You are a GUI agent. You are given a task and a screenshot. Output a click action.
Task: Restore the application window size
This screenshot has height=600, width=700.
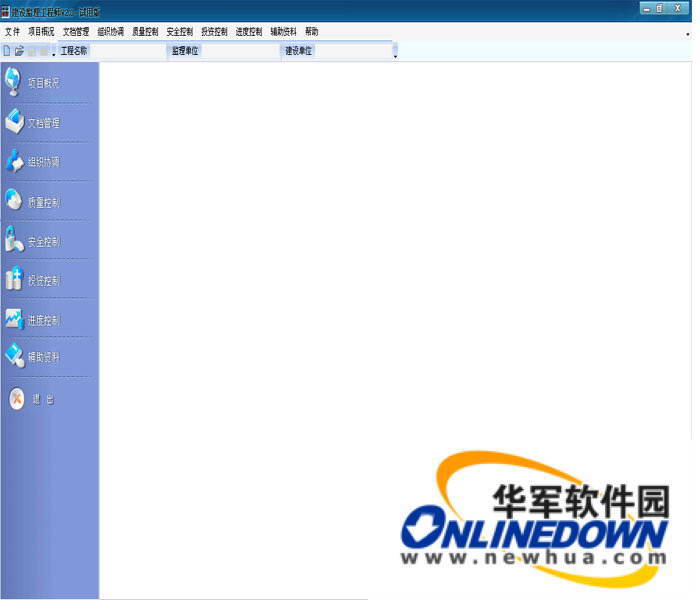660,8
